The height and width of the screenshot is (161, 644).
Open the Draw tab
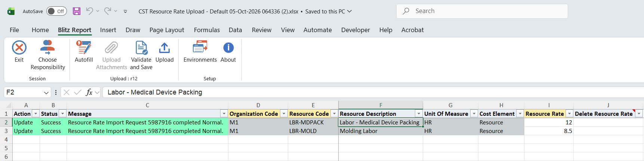point(133,30)
